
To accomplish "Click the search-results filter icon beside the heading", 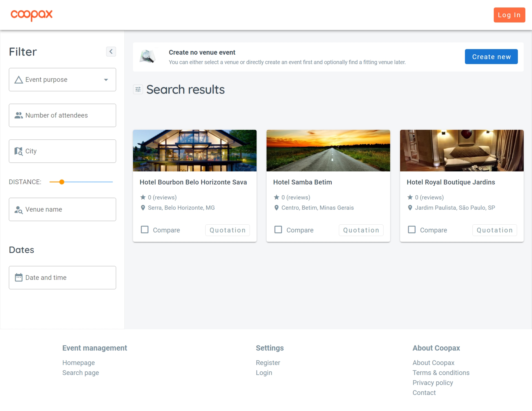I will pos(138,89).
